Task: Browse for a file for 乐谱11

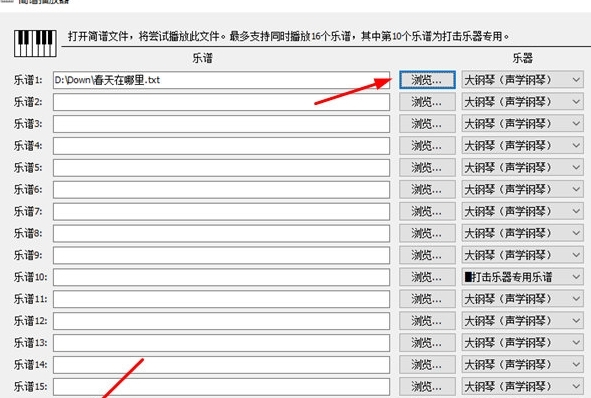Action: [x=427, y=299]
